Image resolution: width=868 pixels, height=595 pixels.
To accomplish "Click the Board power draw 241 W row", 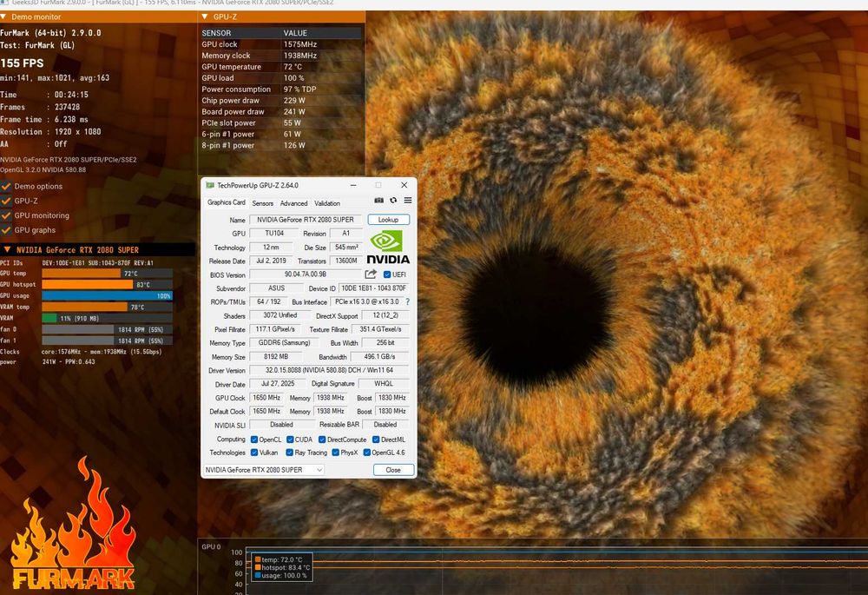I will (281, 111).
